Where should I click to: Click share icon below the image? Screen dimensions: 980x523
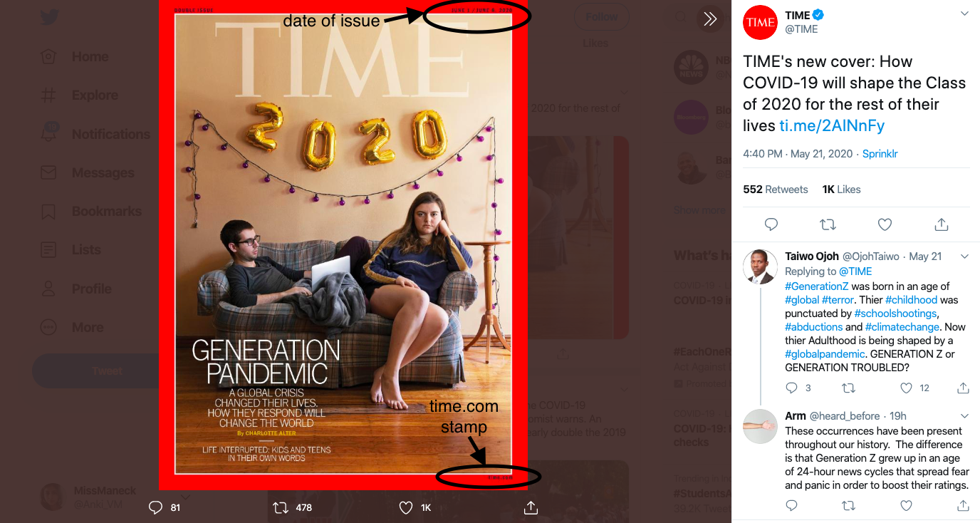pyautogui.click(x=531, y=507)
